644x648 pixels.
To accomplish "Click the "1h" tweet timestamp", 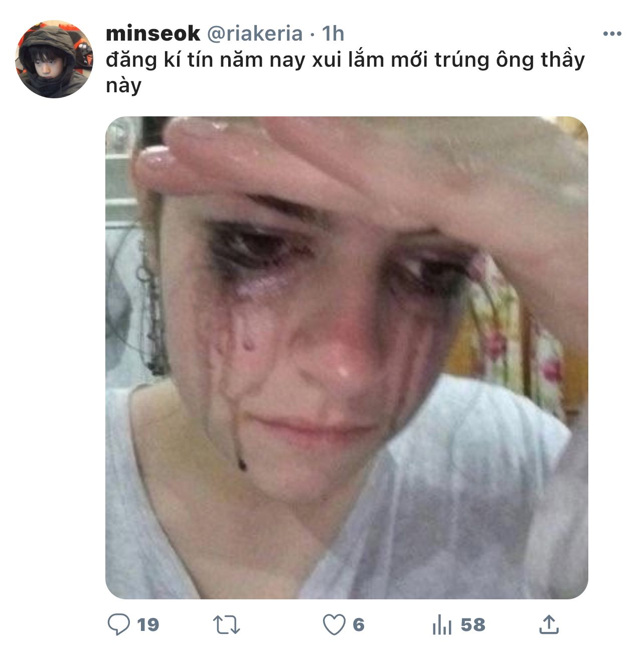I will (x=333, y=34).
